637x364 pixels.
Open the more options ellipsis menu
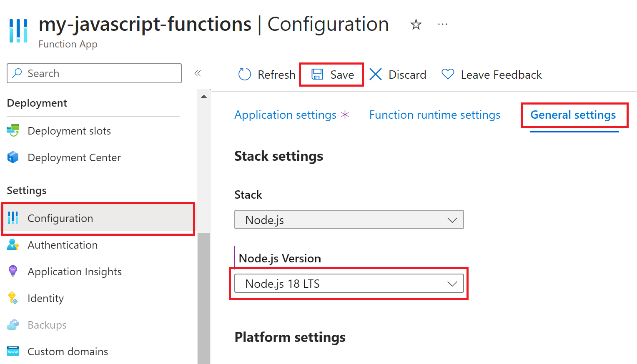443,25
